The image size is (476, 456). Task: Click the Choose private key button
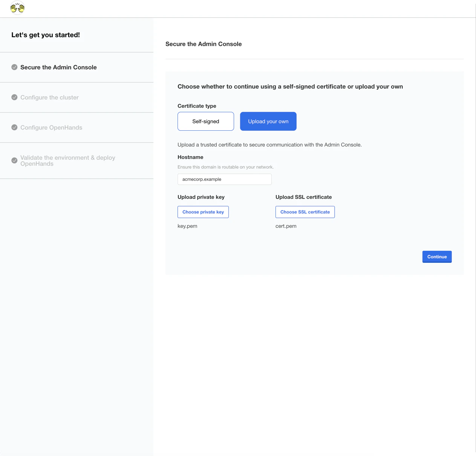coord(203,212)
